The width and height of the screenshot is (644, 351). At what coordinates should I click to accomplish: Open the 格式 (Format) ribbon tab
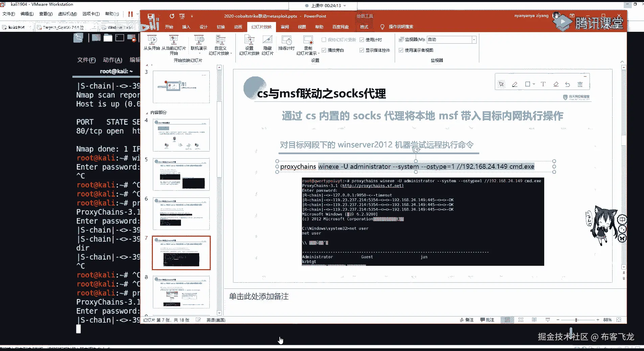364,27
